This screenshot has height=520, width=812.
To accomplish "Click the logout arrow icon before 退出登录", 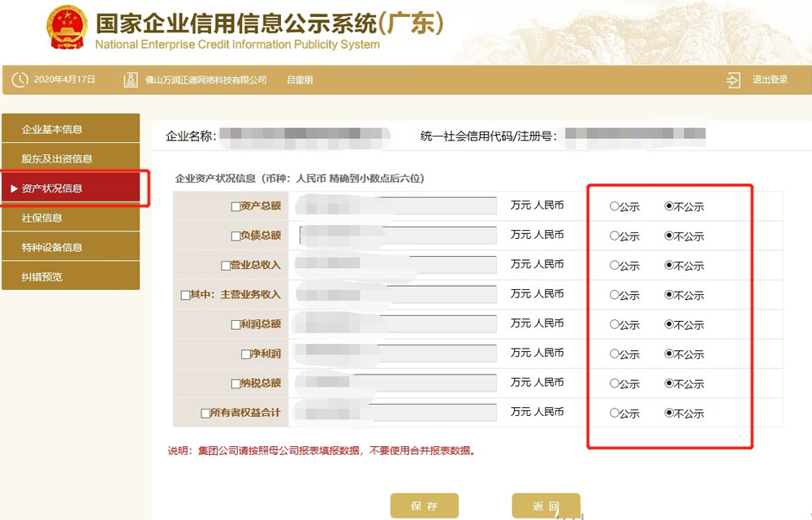I will (x=733, y=79).
